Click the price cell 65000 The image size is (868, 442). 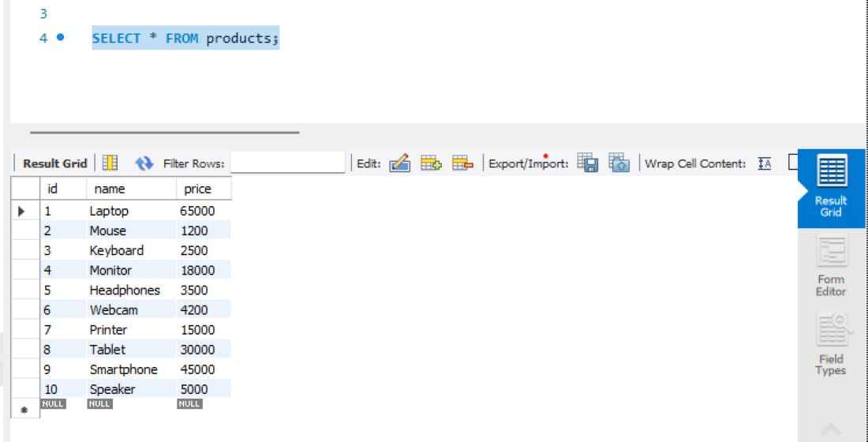pyautogui.click(x=203, y=211)
